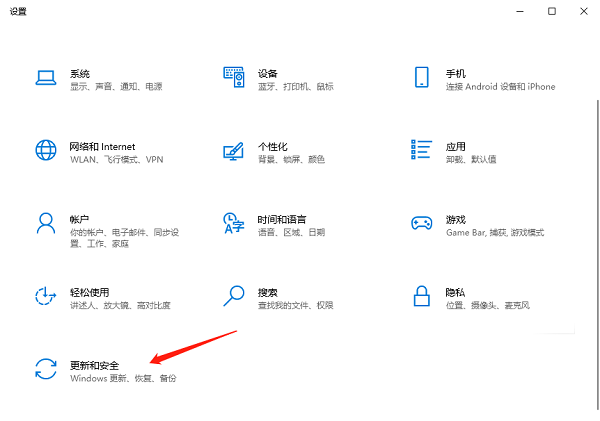600x421 pixels.
Task: Go to 网络和 Internet settings title
Action: coord(102,147)
